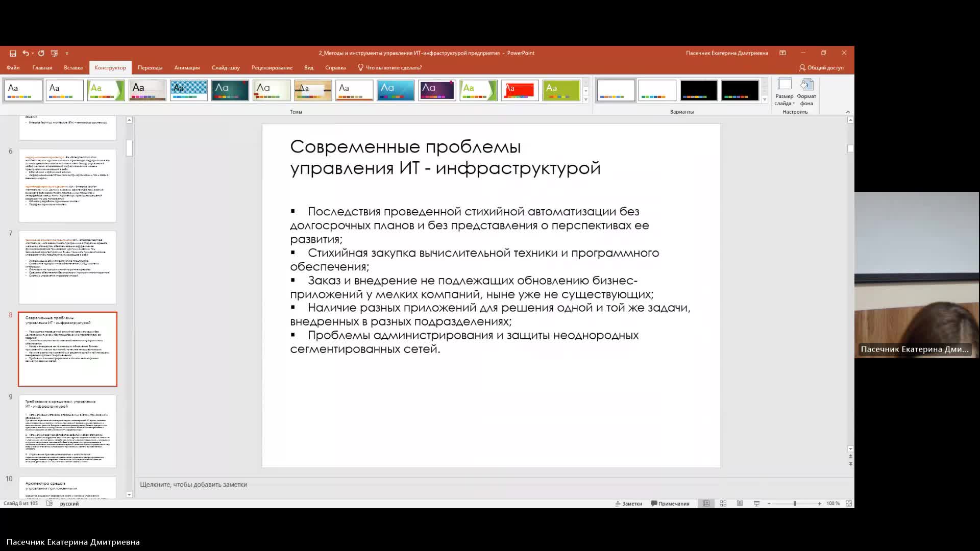Apply the second plain white theme
This screenshot has width=980, height=551.
pos(65,90)
